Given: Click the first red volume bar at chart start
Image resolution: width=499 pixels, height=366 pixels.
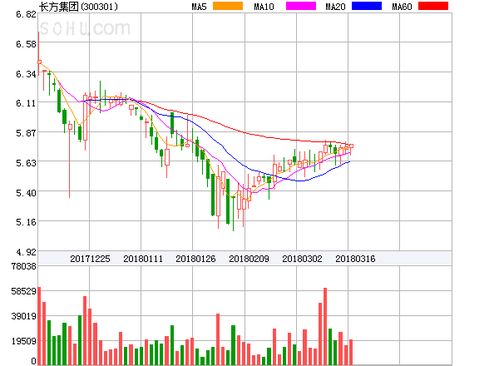Looking at the screenshot, I should [x=39, y=326].
